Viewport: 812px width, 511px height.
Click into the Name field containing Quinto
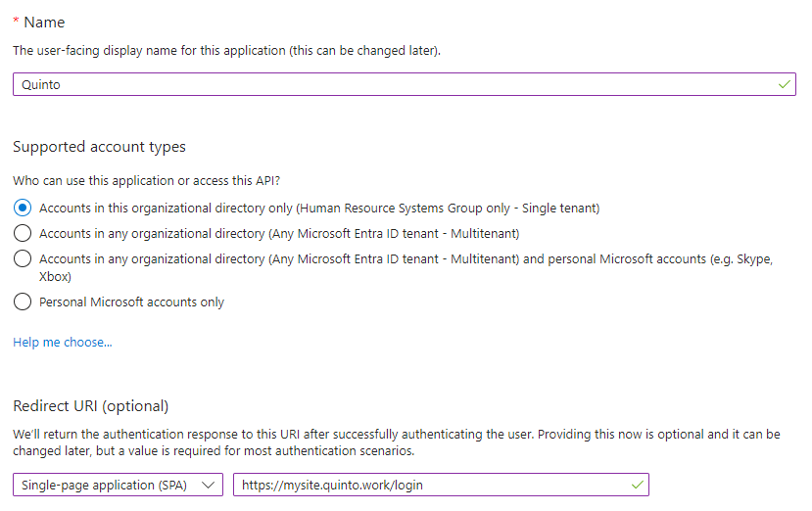[x=392, y=84]
